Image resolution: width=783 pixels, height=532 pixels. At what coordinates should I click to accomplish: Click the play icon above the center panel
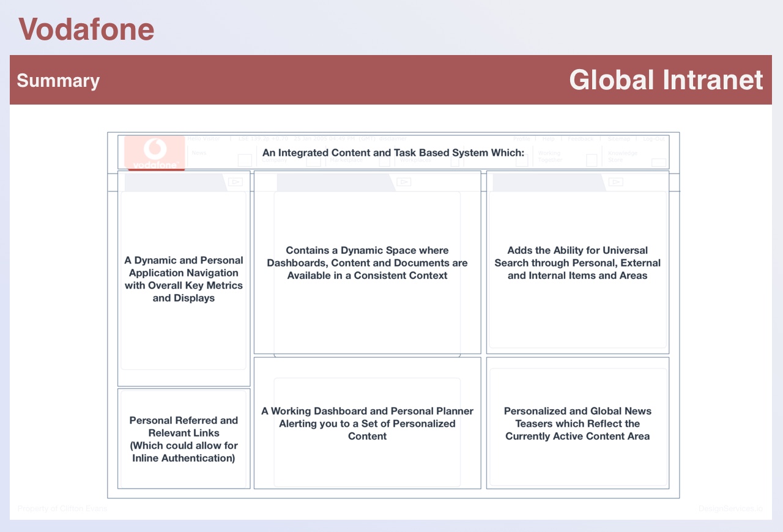404,182
